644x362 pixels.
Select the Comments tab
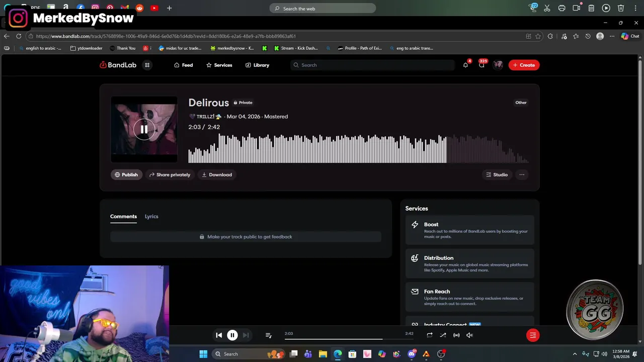123,216
